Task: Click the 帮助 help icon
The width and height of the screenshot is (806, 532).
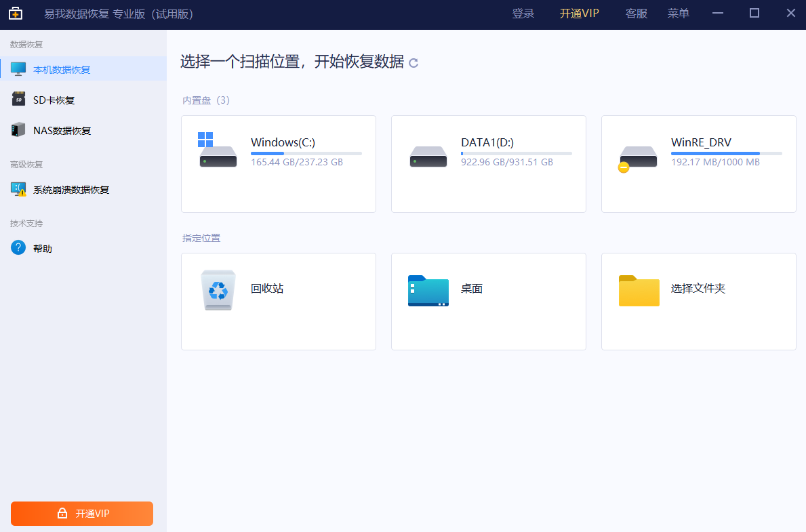Action: click(17, 247)
